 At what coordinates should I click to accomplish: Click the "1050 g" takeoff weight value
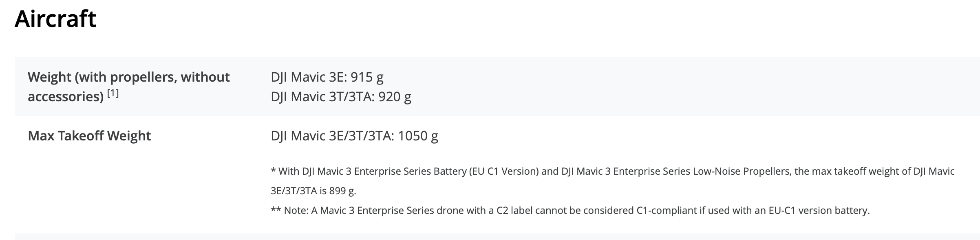point(418,136)
